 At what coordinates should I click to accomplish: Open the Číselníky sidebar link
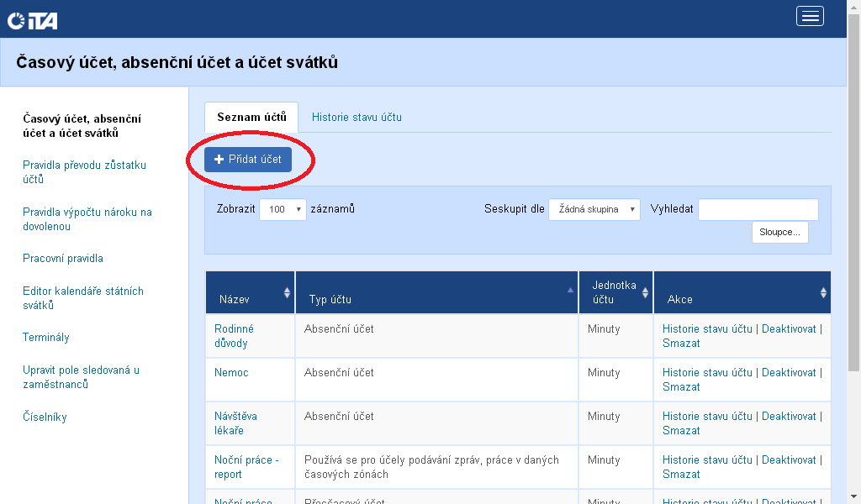point(45,417)
